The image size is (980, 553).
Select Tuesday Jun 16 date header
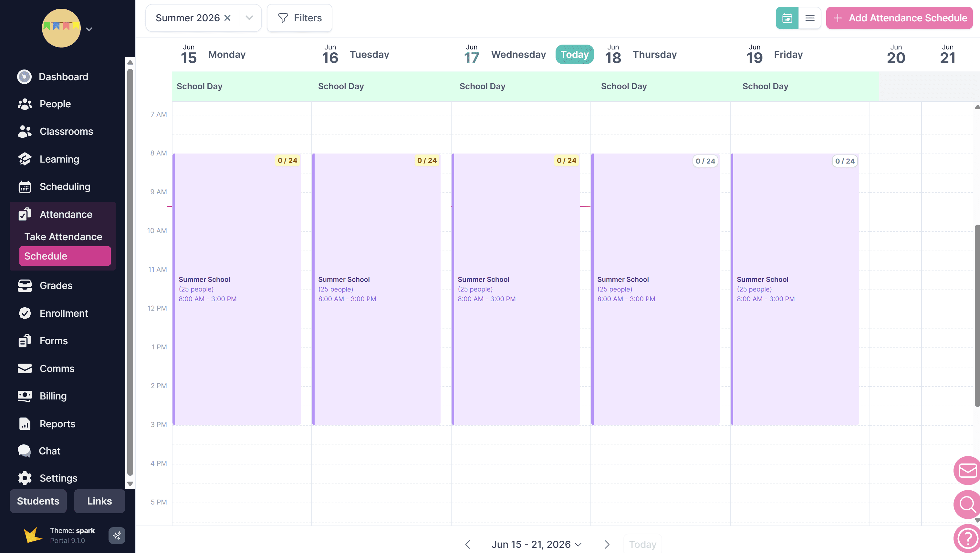coord(355,54)
